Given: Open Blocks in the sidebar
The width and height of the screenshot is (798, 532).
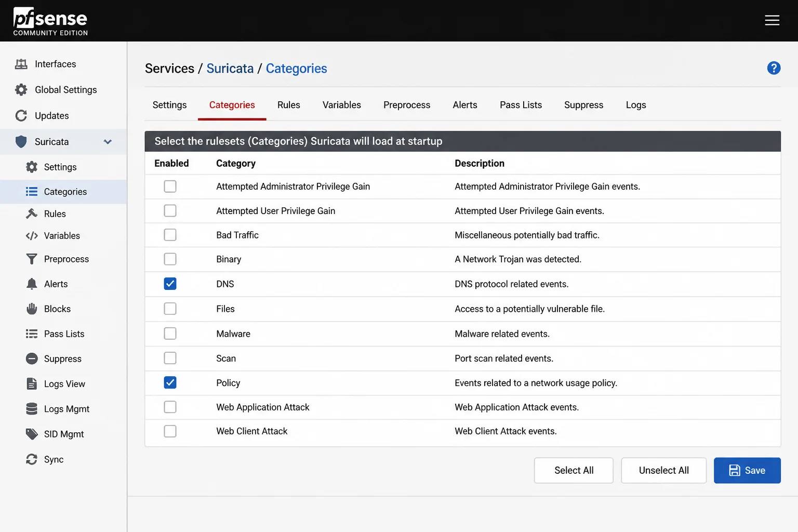Looking at the screenshot, I should pos(63,309).
